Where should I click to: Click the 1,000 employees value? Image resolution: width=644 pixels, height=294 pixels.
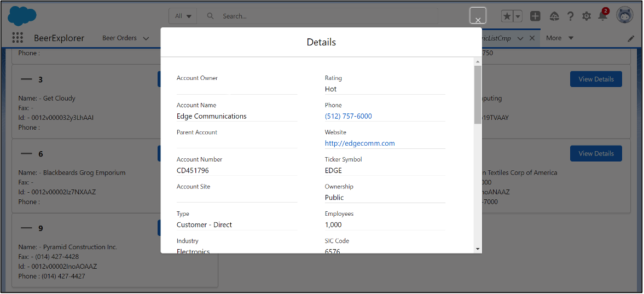[333, 225]
